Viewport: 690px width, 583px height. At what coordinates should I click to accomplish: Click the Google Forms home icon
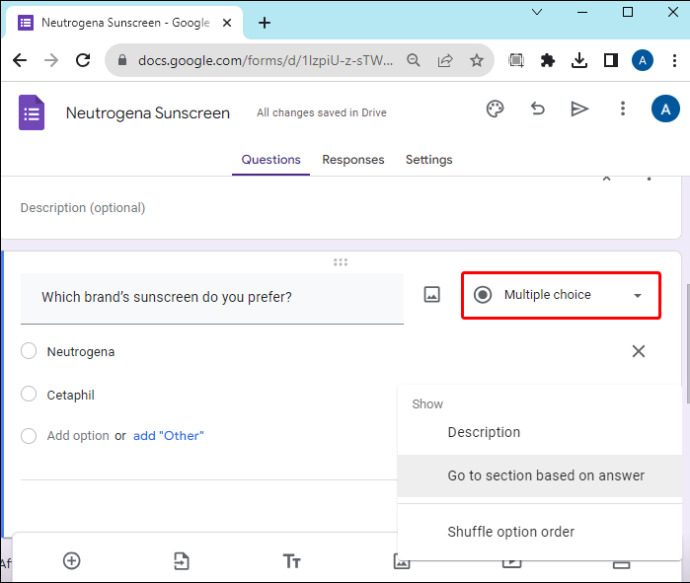pos(32,113)
